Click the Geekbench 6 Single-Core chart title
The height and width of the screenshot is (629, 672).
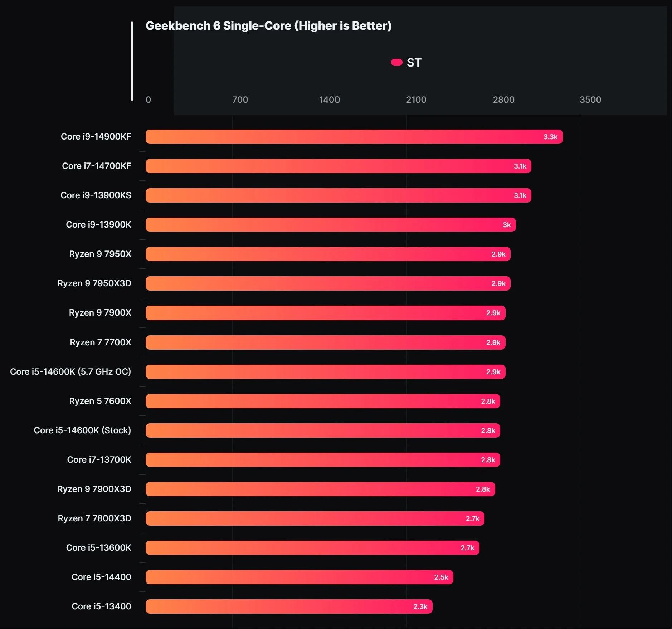click(x=268, y=26)
